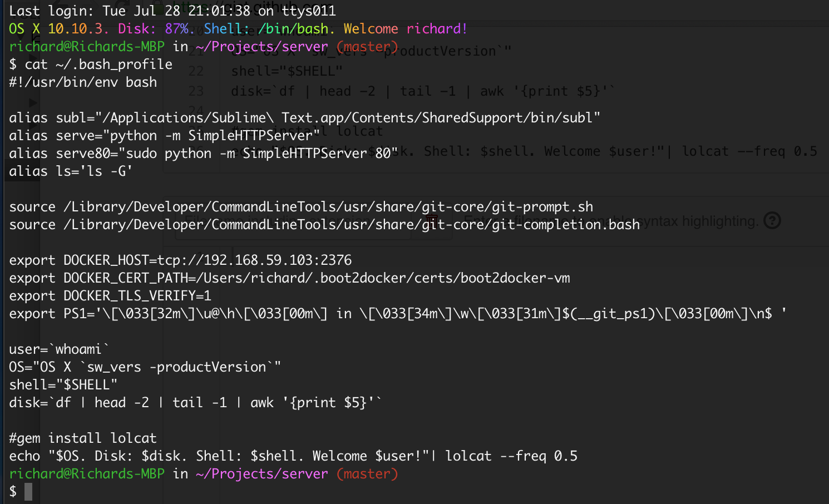
Task: Click the ~/Projects/server path in top prompt
Action: (x=261, y=47)
